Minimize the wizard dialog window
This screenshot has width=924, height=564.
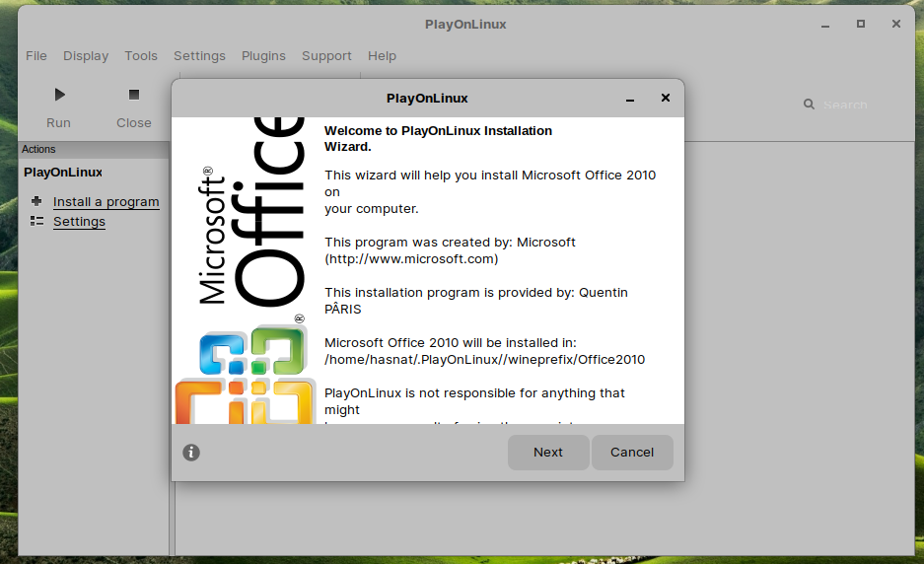pyautogui.click(x=630, y=99)
